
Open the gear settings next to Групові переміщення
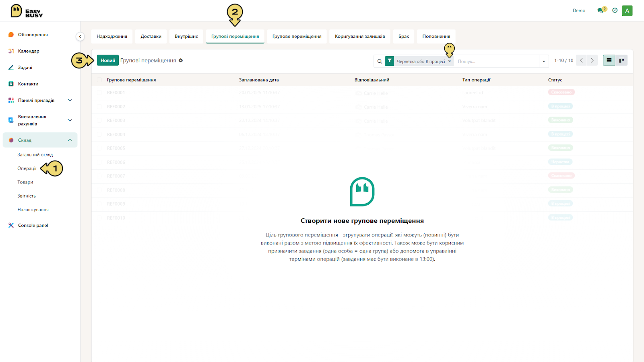181,60
